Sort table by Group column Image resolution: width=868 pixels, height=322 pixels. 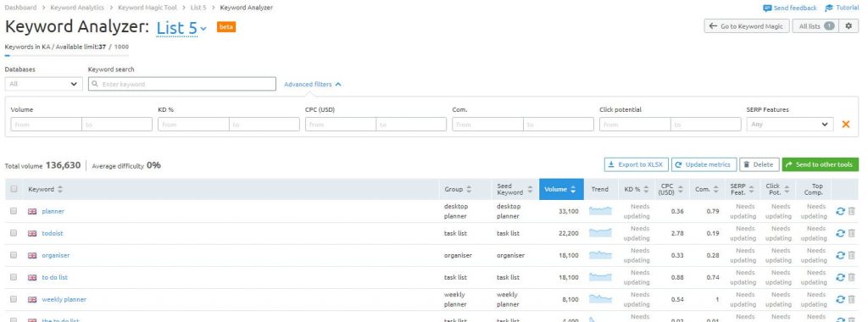point(459,189)
